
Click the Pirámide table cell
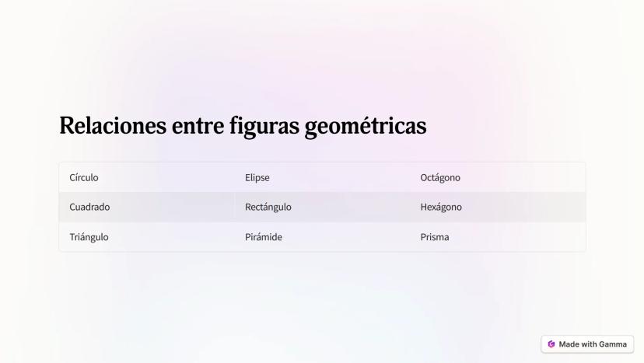(x=264, y=237)
